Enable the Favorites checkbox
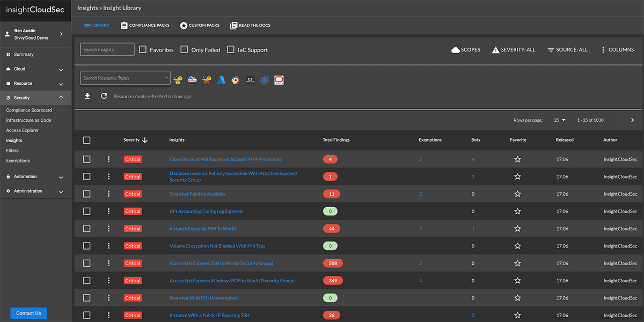644x322 pixels. point(143,49)
